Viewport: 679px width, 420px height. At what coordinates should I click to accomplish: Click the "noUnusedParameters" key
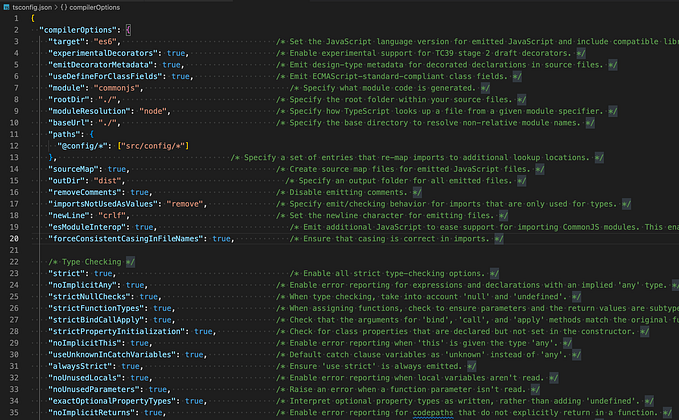[94, 390]
